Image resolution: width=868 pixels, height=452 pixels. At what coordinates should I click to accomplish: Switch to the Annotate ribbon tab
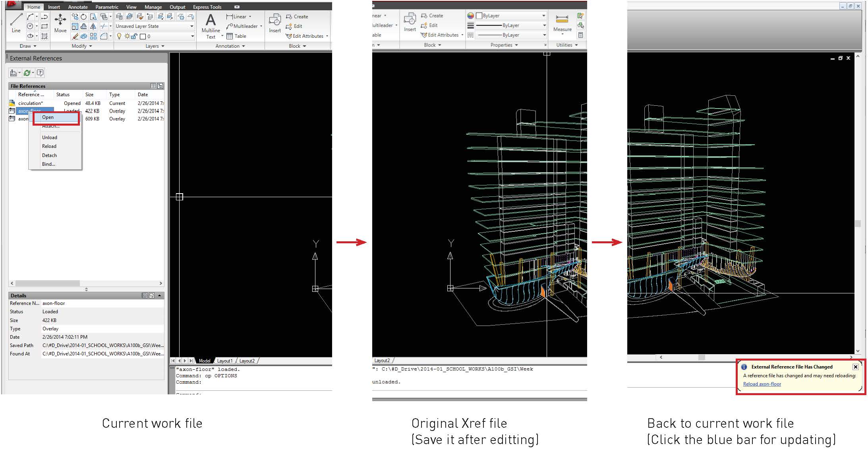(x=77, y=7)
